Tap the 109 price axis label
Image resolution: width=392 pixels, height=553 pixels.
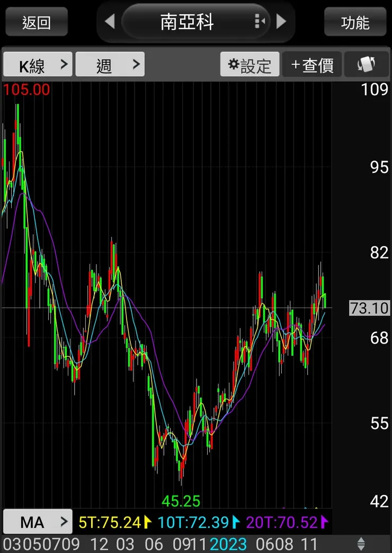pyautogui.click(x=375, y=90)
